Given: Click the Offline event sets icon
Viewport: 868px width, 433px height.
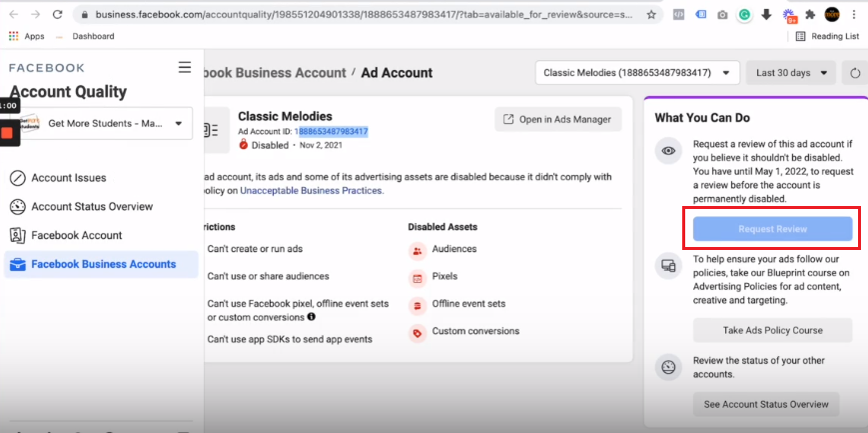Looking at the screenshot, I should tap(418, 305).
